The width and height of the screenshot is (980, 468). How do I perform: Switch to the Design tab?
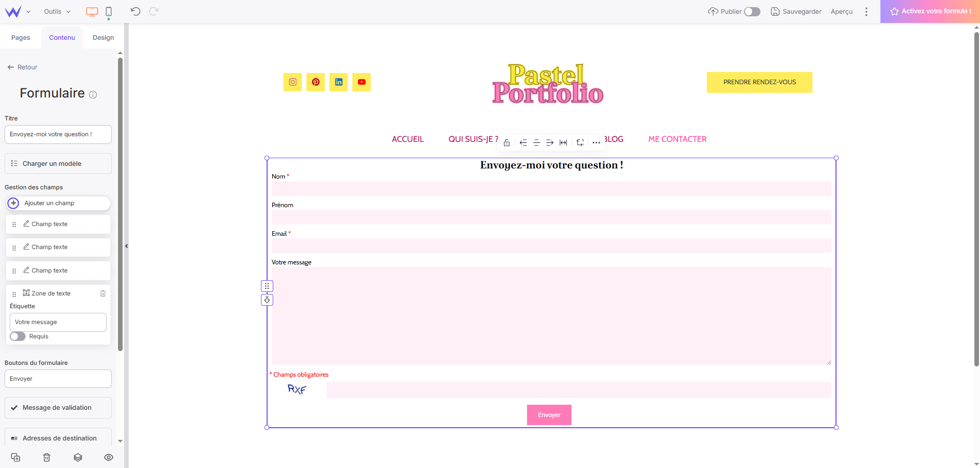(103, 37)
